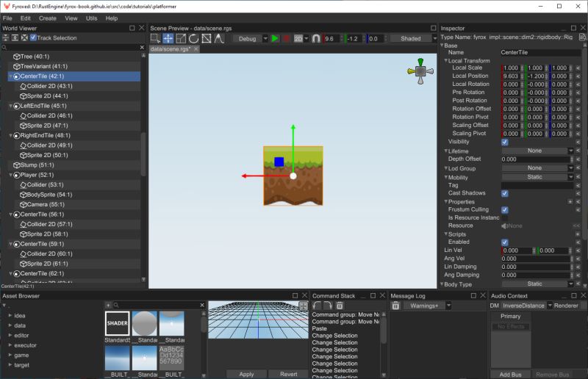Click the magnet snapping icon in toolbar
This screenshot has height=379, width=588.
(316, 38)
